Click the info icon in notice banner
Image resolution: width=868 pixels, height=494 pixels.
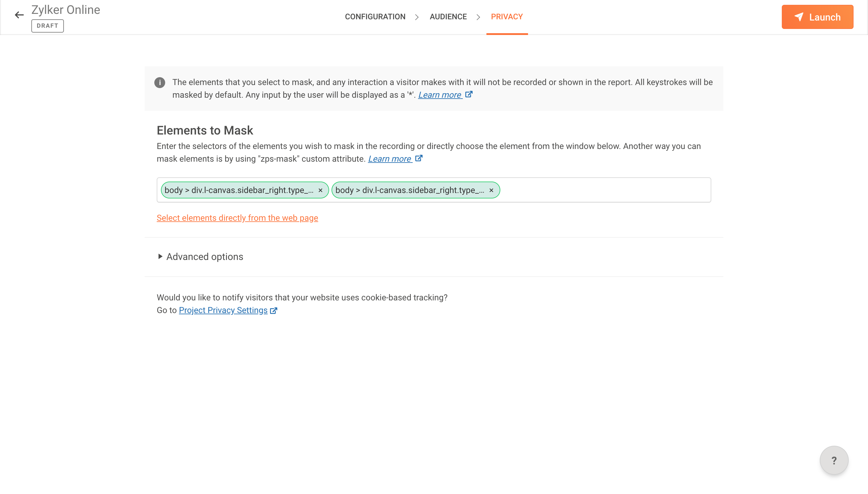(160, 82)
